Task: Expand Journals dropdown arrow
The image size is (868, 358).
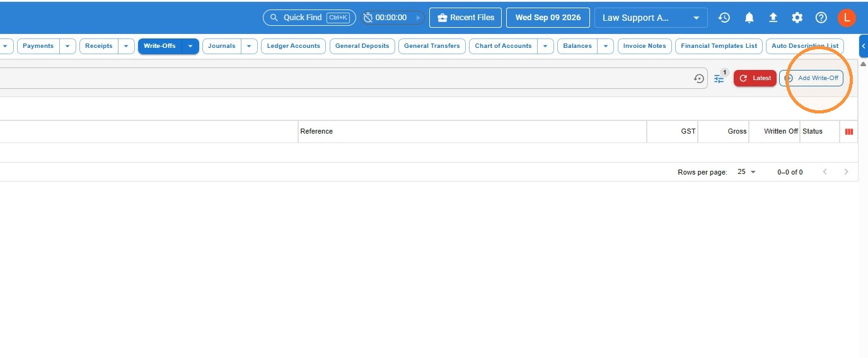Action: click(x=249, y=46)
